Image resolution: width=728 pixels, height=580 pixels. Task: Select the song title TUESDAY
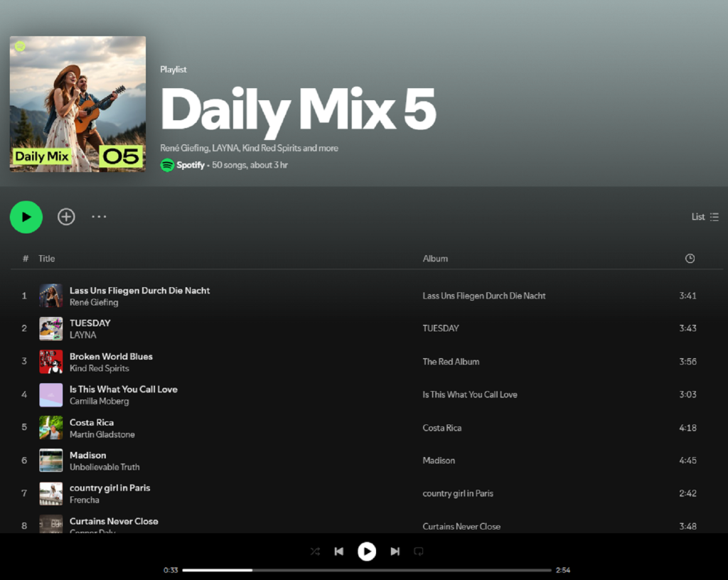point(90,323)
